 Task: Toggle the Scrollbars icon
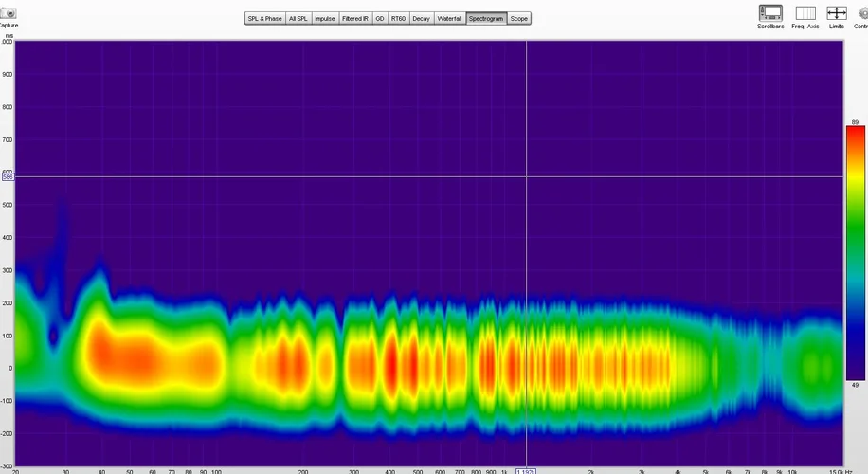[x=770, y=13]
